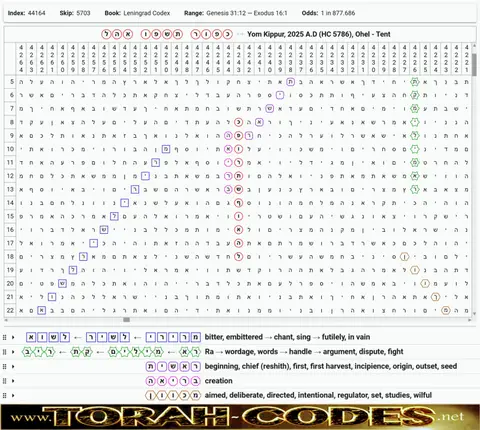Select row number 13 in the grid
The width and height of the screenshot is (480, 430).
[10, 189]
